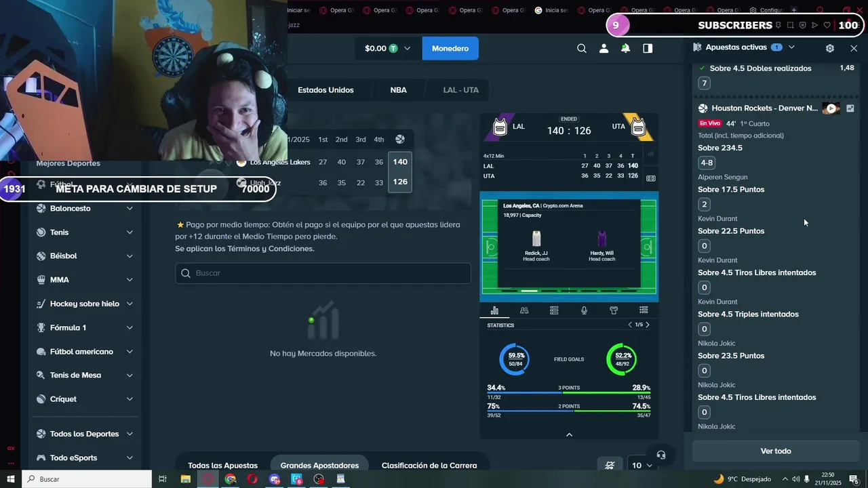This screenshot has width=868, height=488.
Task: Open the lineups people tab icon
Action: click(524, 310)
